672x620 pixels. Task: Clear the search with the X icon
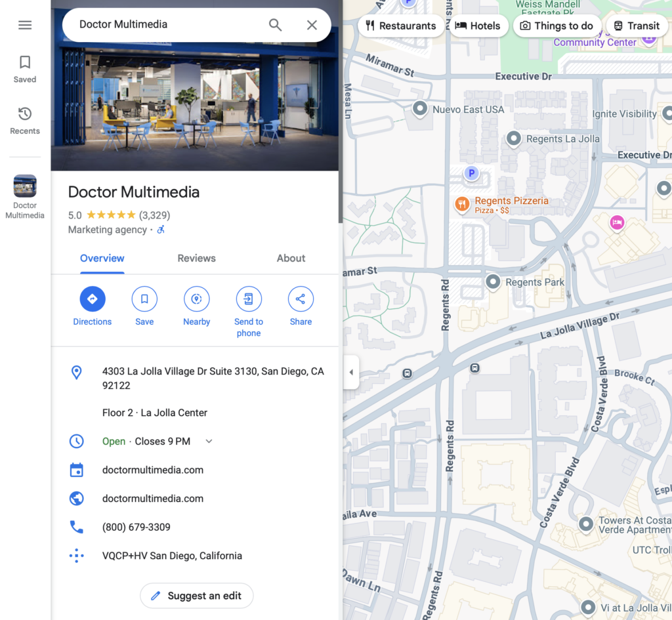pyautogui.click(x=312, y=25)
